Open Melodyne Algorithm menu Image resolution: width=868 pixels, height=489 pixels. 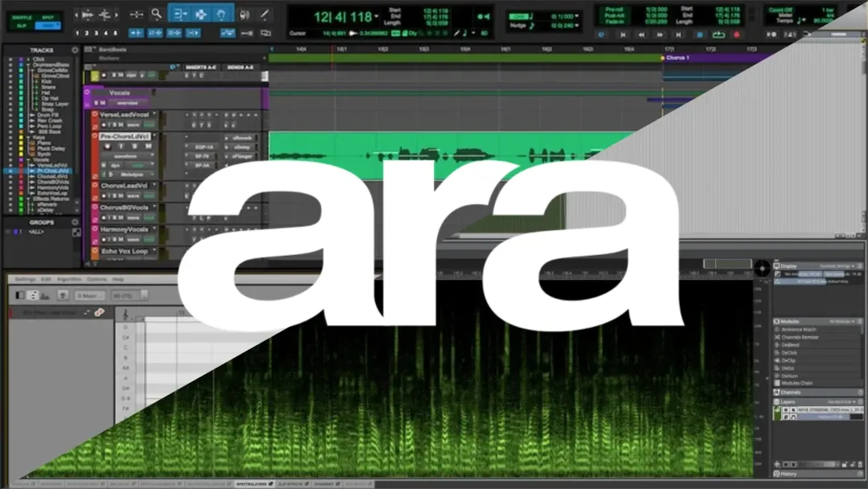(69, 280)
